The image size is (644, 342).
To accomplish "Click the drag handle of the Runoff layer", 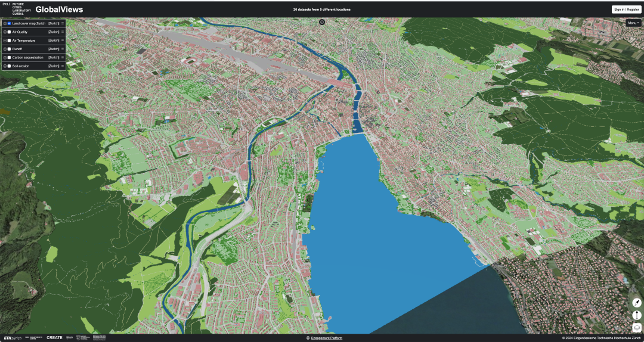I will tap(63, 49).
